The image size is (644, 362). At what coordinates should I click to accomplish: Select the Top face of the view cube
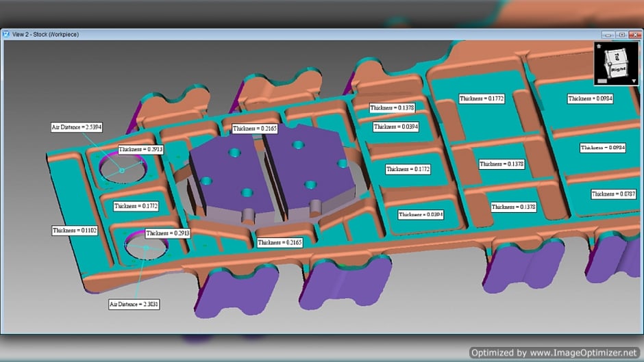point(616,57)
